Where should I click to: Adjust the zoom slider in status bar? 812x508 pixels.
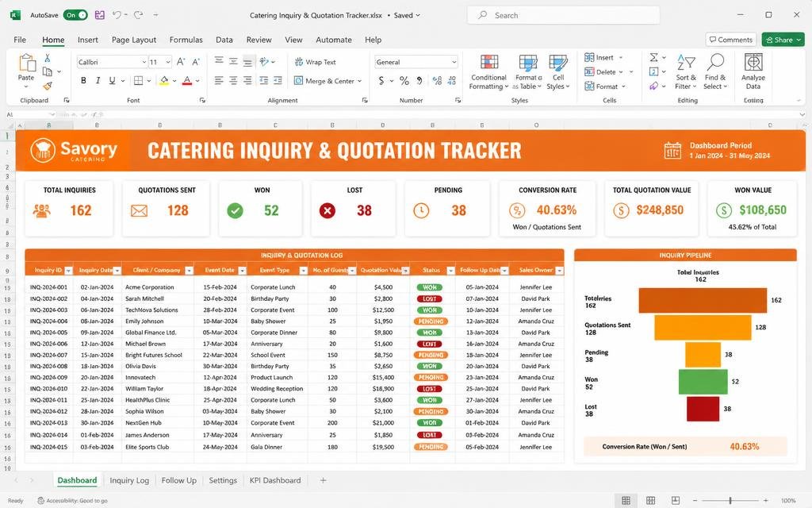pos(730,500)
